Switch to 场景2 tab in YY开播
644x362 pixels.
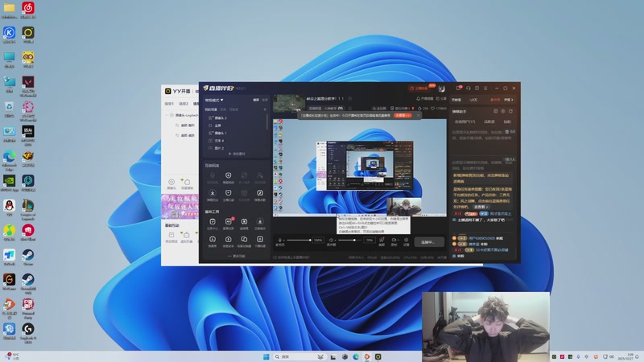(184, 104)
